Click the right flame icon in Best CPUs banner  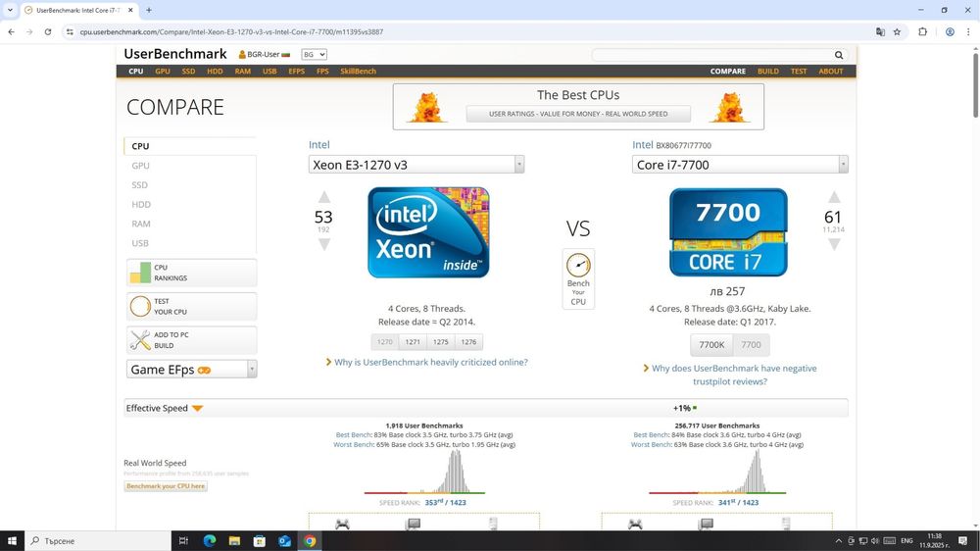(x=729, y=107)
